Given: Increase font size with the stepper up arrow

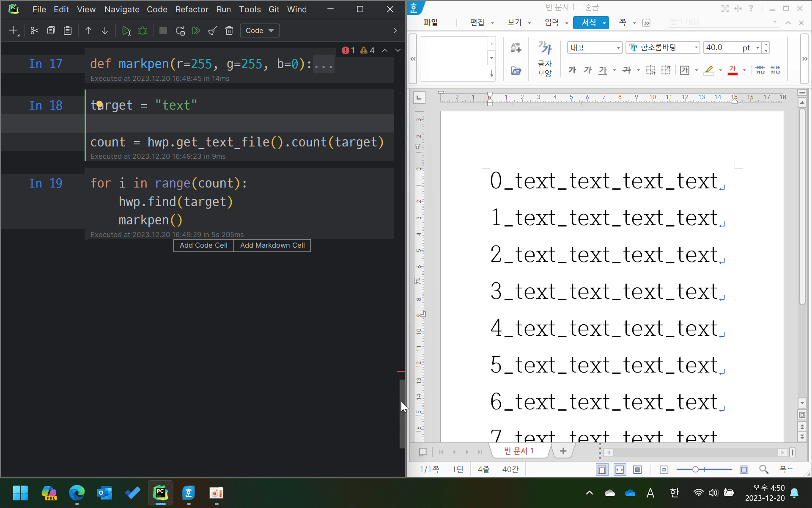Looking at the screenshot, I should 766,44.
